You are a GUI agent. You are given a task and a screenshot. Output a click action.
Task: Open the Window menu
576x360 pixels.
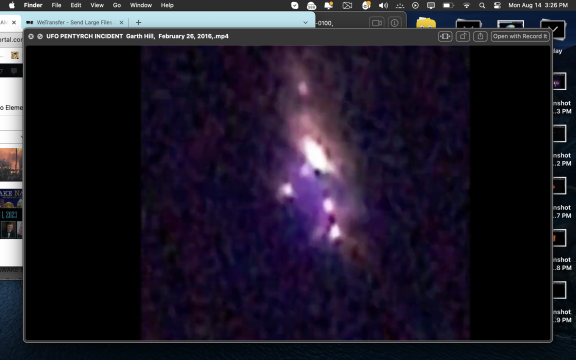click(141, 5)
